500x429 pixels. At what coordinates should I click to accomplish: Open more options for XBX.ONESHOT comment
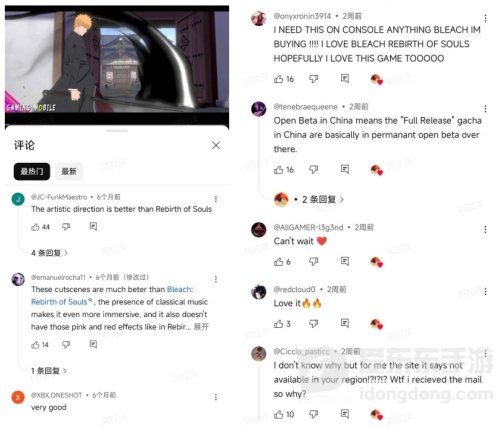[216, 397]
